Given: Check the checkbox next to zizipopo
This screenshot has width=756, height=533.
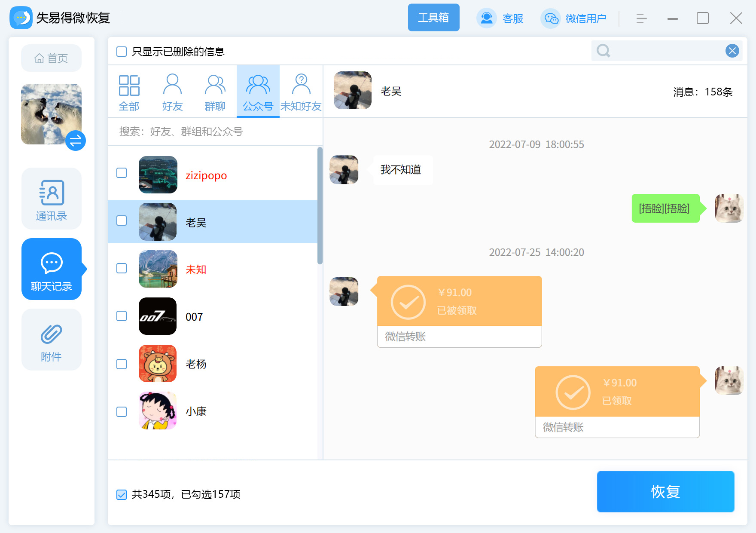Looking at the screenshot, I should (x=122, y=173).
